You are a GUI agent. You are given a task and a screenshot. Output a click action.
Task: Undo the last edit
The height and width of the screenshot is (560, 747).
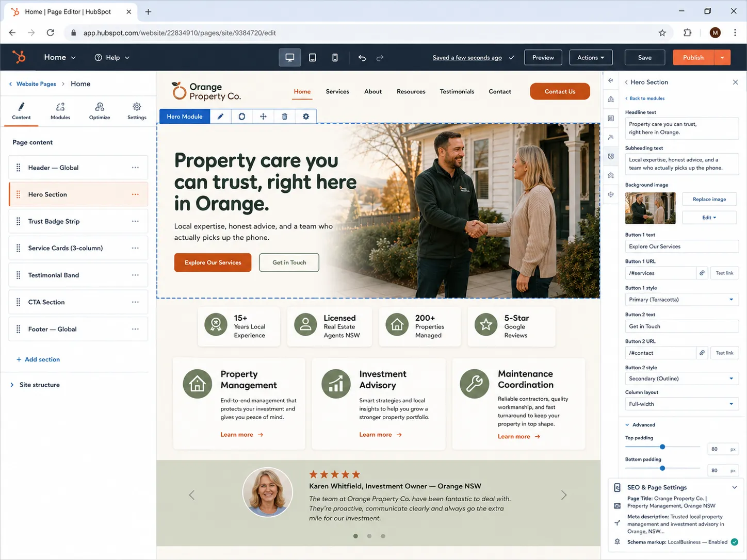362,58
